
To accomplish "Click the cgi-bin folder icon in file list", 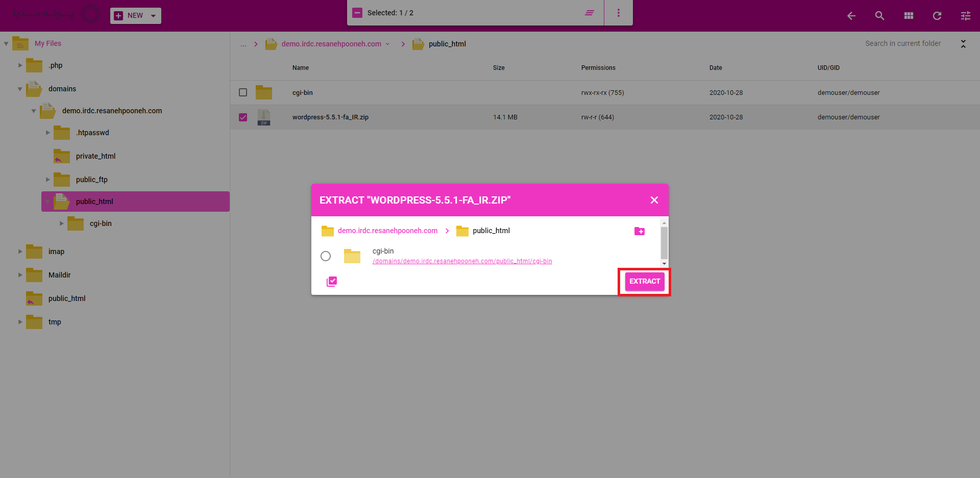I will coord(264,92).
